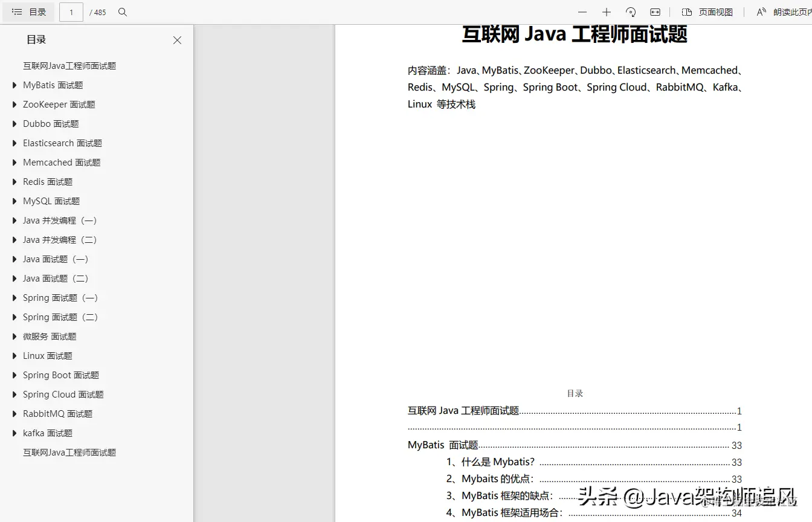Go to 微服务 面试题 outline entry
Image resolution: width=812 pixels, height=522 pixels.
tap(50, 337)
